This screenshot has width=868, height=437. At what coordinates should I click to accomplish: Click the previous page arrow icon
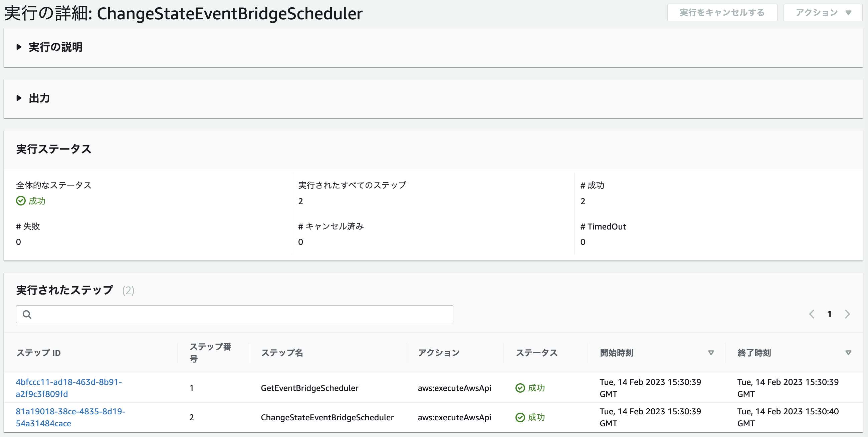click(x=812, y=314)
